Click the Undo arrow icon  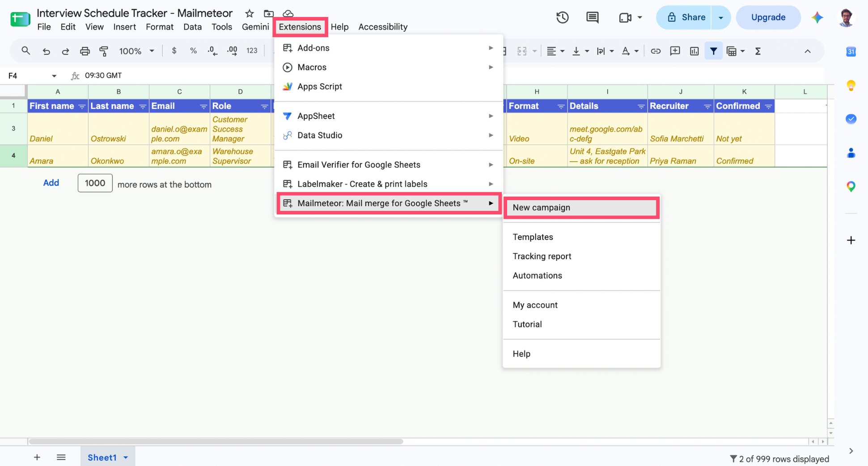pyautogui.click(x=46, y=51)
